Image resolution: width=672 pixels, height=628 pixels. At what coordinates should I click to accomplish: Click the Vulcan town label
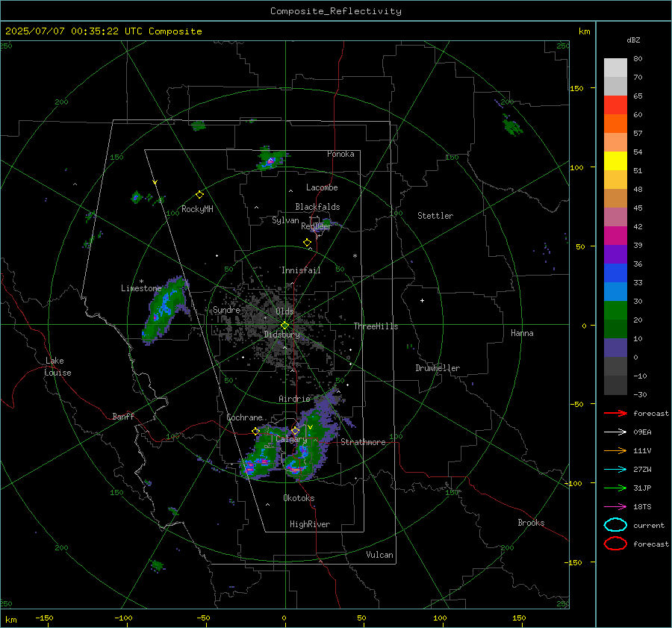(380, 555)
